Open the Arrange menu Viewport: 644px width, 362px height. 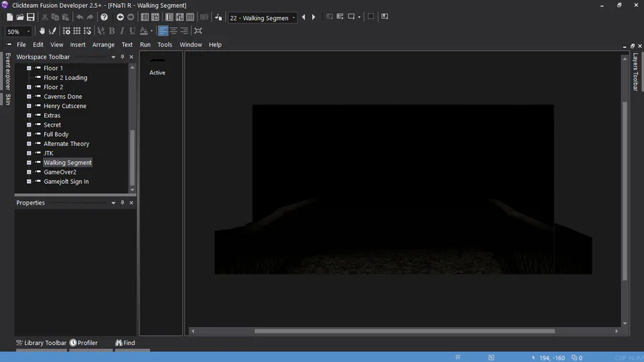(x=103, y=45)
